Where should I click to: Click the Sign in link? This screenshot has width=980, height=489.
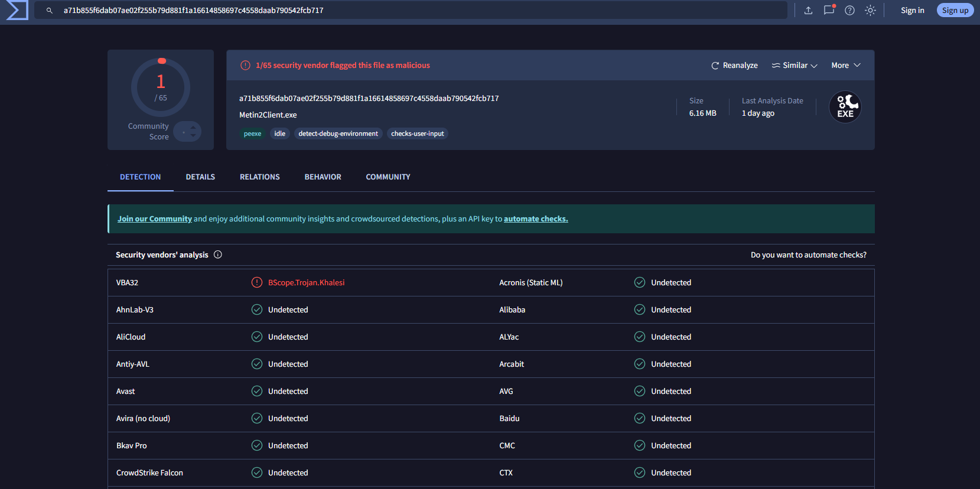coord(913,10)
